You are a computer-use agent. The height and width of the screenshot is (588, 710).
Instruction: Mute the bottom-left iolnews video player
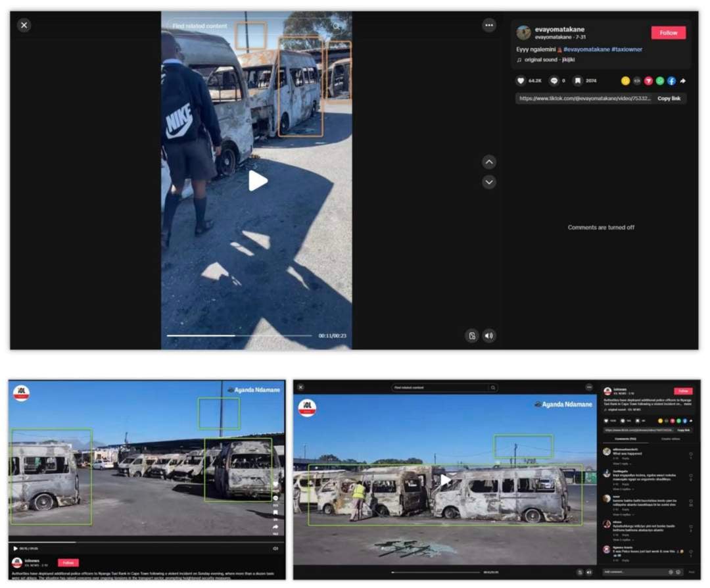click(275, 548)
